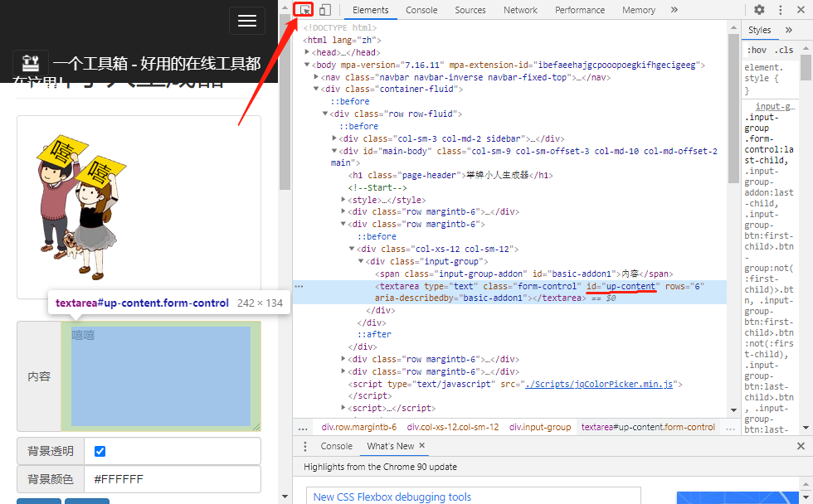Toggle :hov element state option
Screen dimensions: 813x504
tap(757, 50)
